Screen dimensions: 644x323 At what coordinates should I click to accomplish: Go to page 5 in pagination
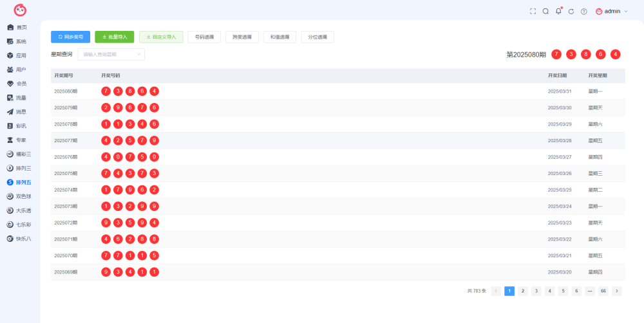coord(563,291)
